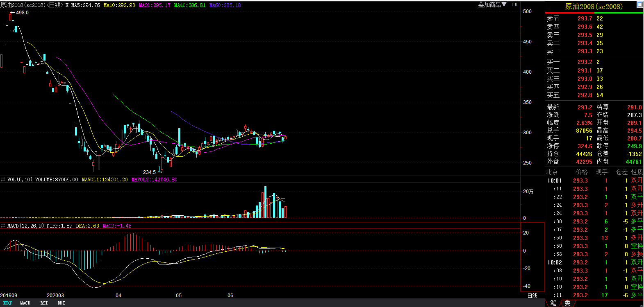Click the MA20:295.17 label

click(x=155, y=5)
